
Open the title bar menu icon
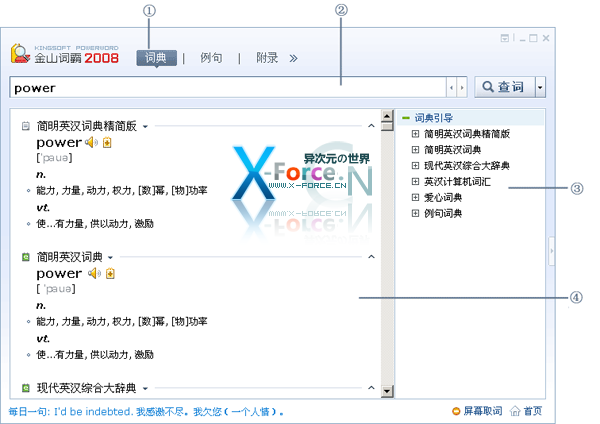click(x=505, y=38)
